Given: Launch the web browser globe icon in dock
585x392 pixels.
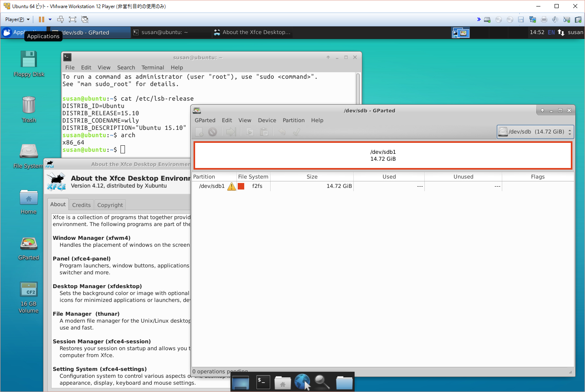Looking at the screenshot, I should (302, 382).
